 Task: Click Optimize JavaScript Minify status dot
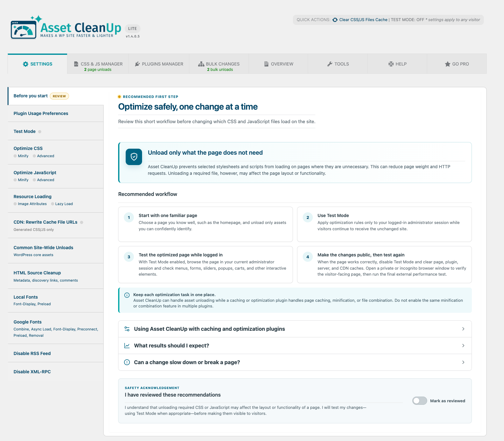tap(15, 180)
